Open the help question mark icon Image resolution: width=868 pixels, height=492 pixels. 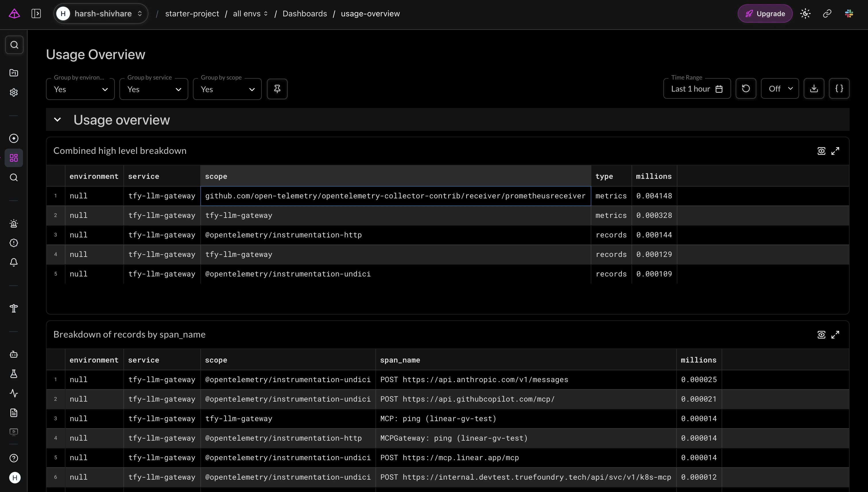point(14,458)
